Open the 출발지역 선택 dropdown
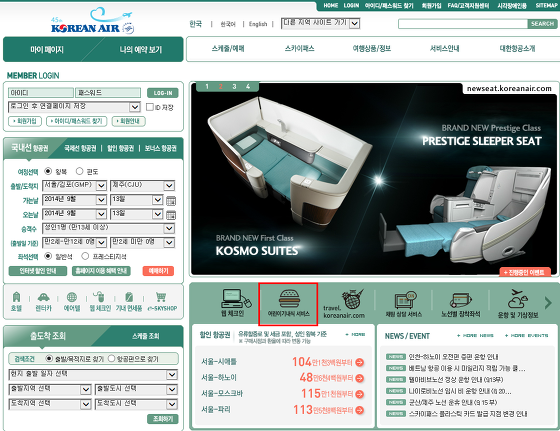560x431 pixels. tap(50, 389)
